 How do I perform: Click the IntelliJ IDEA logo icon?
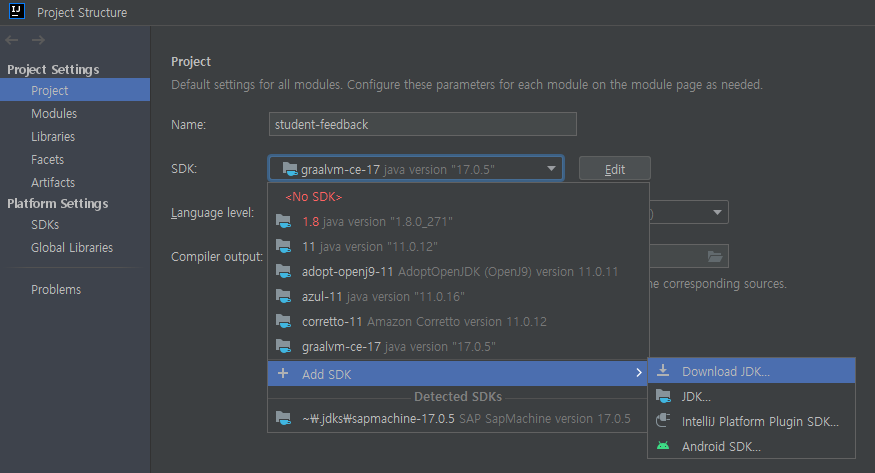(x=17, y=11)
